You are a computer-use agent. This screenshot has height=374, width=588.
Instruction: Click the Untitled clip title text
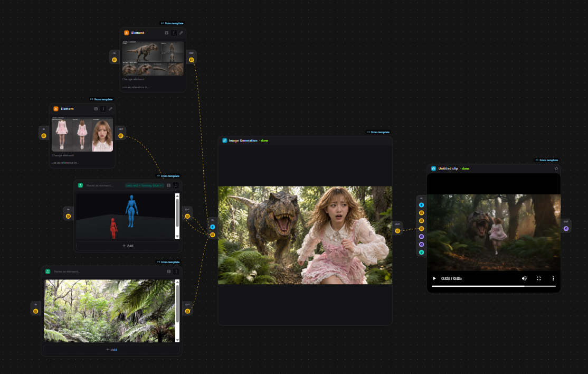tap(448, 169)
